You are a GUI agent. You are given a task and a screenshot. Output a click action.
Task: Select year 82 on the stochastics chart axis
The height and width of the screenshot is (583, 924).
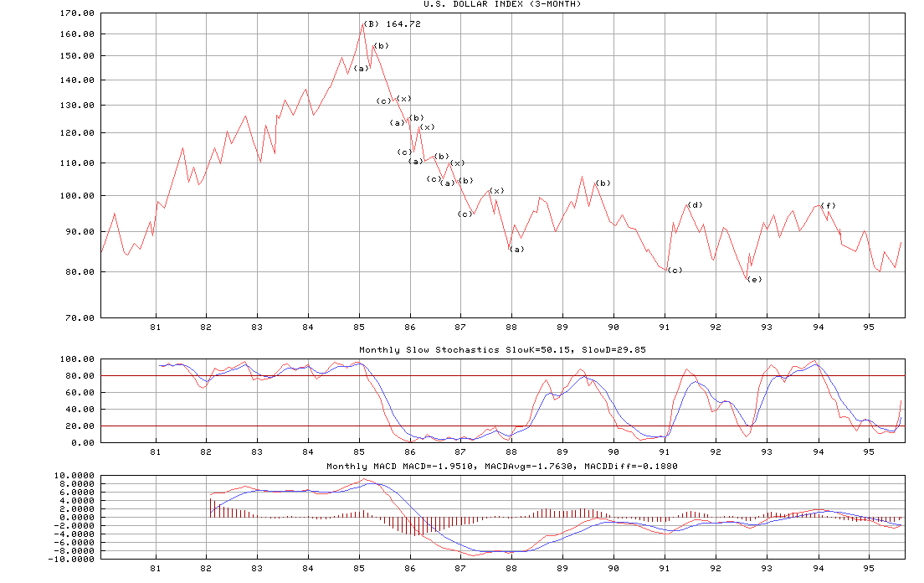(x=206, y=452)
